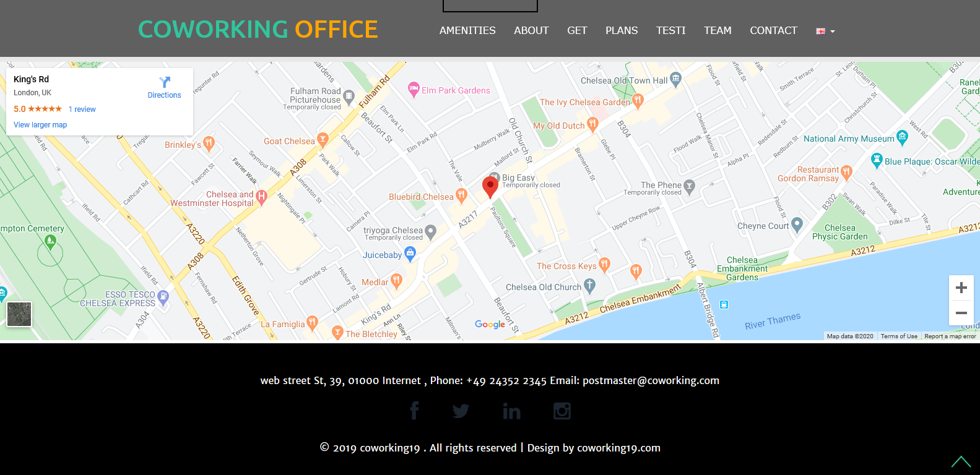980x475 pixels.
Task: Click the View larger map link
Action: click(40, 125)
